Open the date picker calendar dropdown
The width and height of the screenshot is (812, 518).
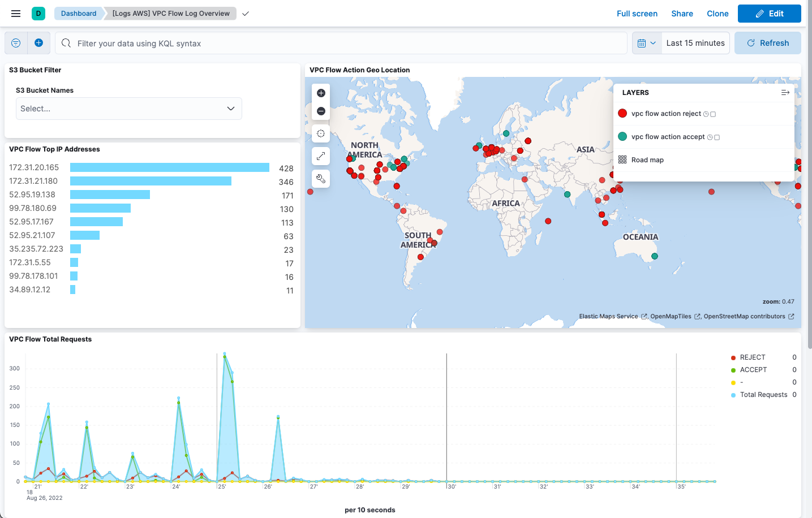coord(647,42)
